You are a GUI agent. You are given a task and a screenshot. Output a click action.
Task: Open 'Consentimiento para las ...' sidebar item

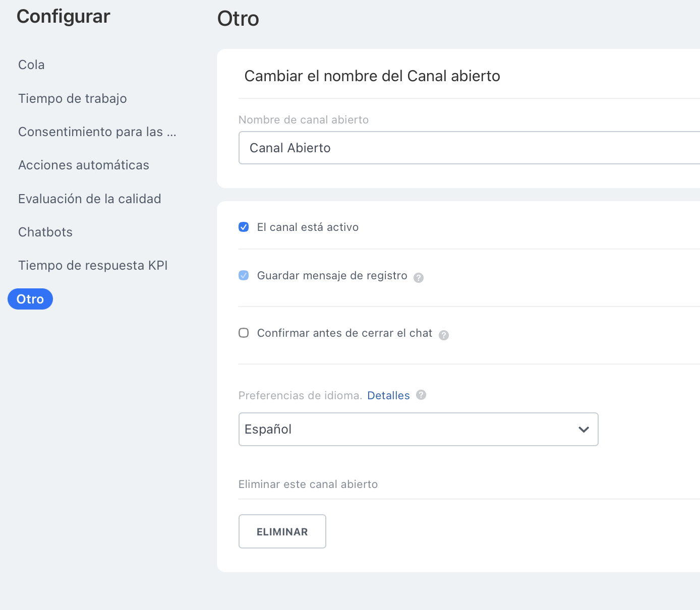click(x=97, y=132)
